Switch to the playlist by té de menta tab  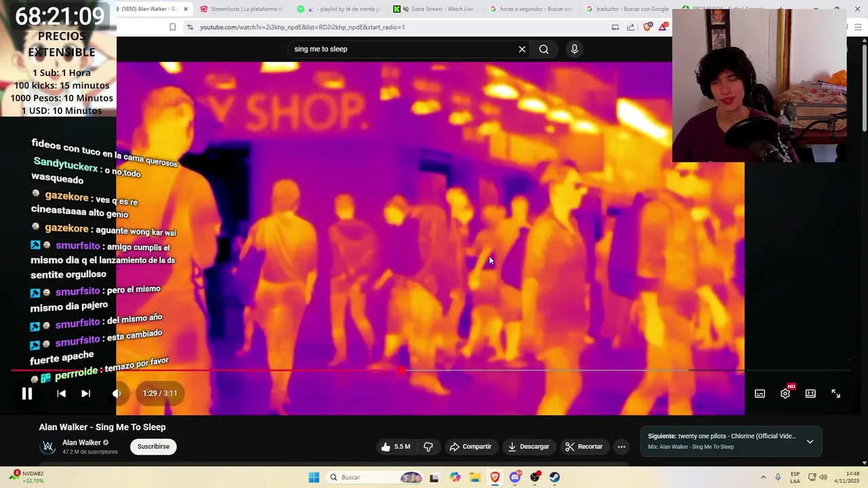point(341,9)
